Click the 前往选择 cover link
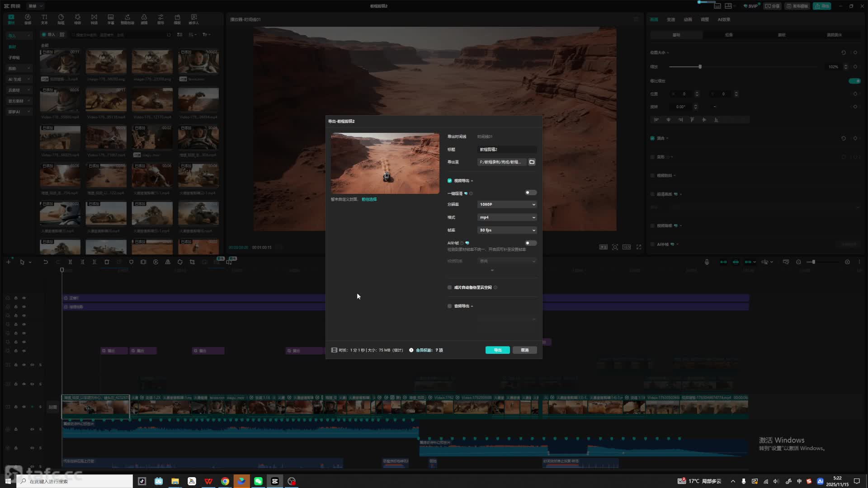The height and width of the screenshot is (488, 868). pyautogui.click(x=369, y=199)
